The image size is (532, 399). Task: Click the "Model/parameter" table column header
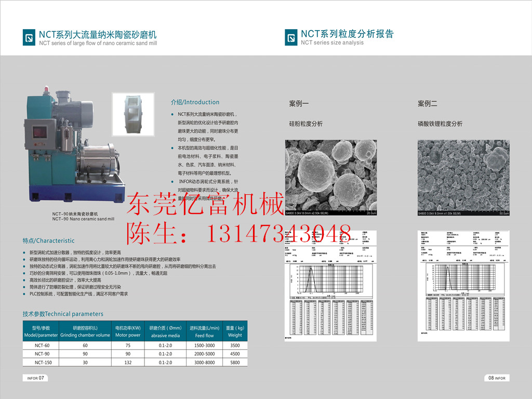[41, 331]
